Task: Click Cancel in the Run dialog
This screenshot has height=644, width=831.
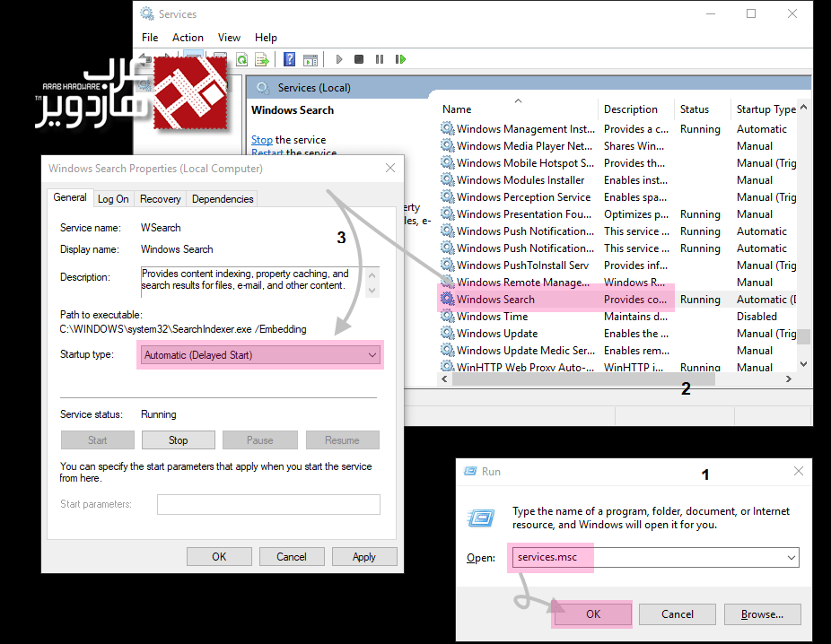Action: tap(678, 614)
